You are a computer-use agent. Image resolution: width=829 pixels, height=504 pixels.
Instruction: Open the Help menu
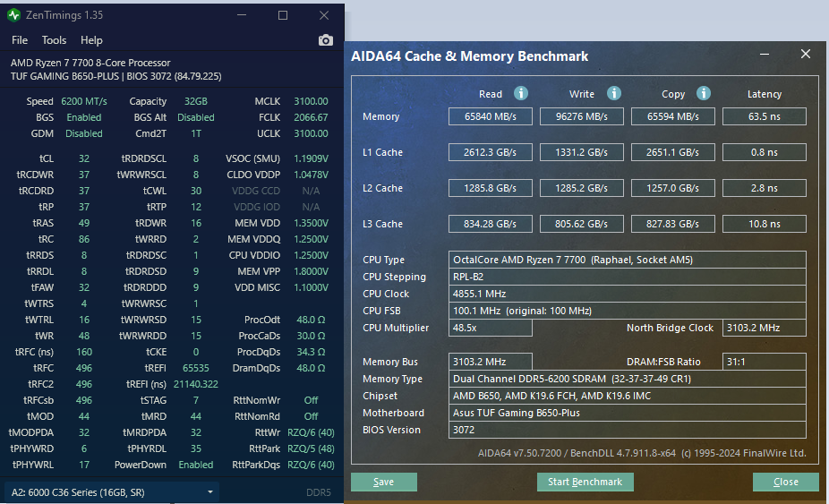coord(91,40)
